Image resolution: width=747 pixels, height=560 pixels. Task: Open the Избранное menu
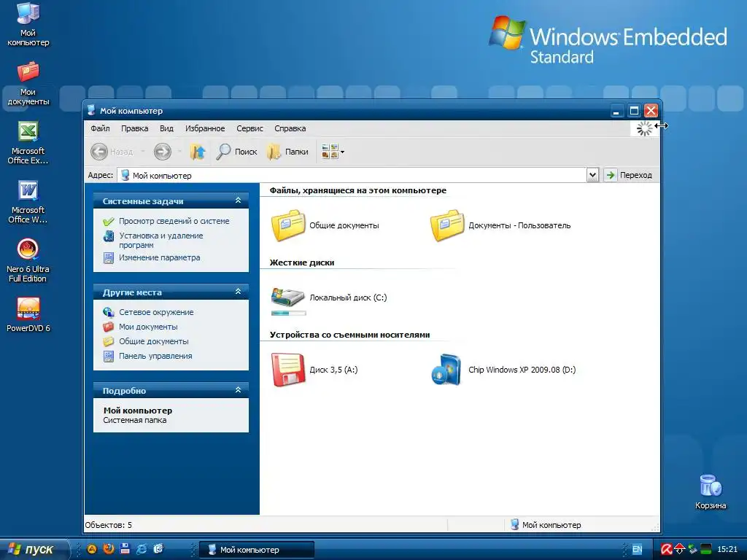pyautogui.click(x=205, y=128)
